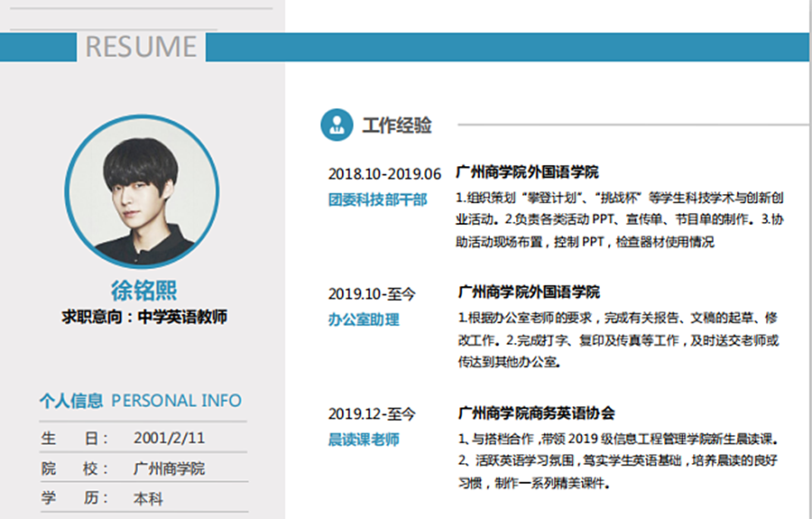Click the 办公室助理 job title
This screenshot has height=519, width=812.
364,320
